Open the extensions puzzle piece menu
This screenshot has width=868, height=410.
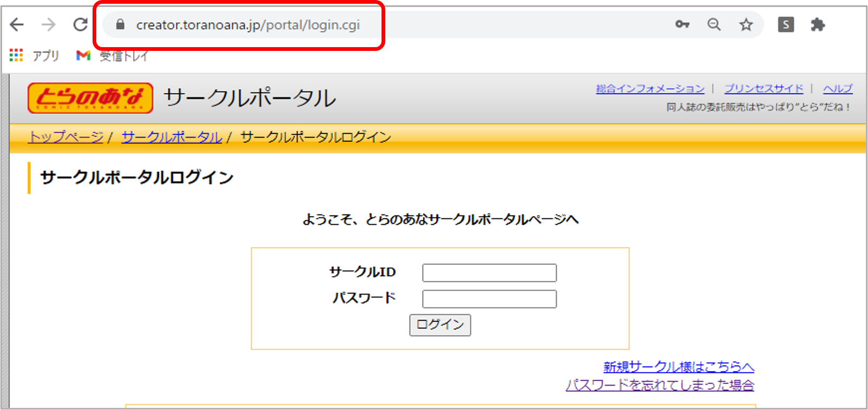coord(818,24)
